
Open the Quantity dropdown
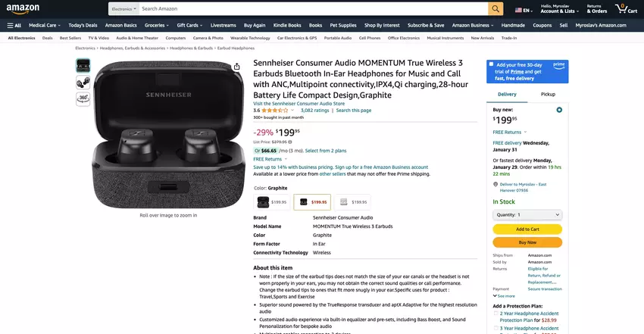(x=527, y=214)
